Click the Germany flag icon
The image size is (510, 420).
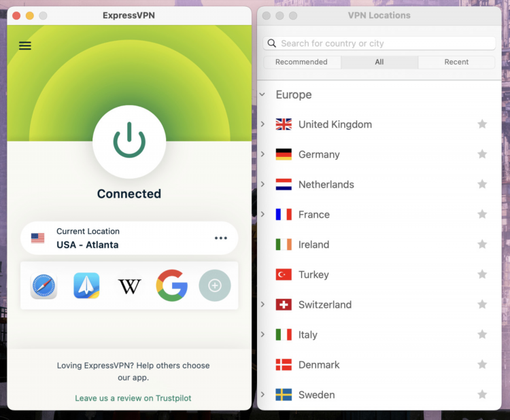(284, 154)
